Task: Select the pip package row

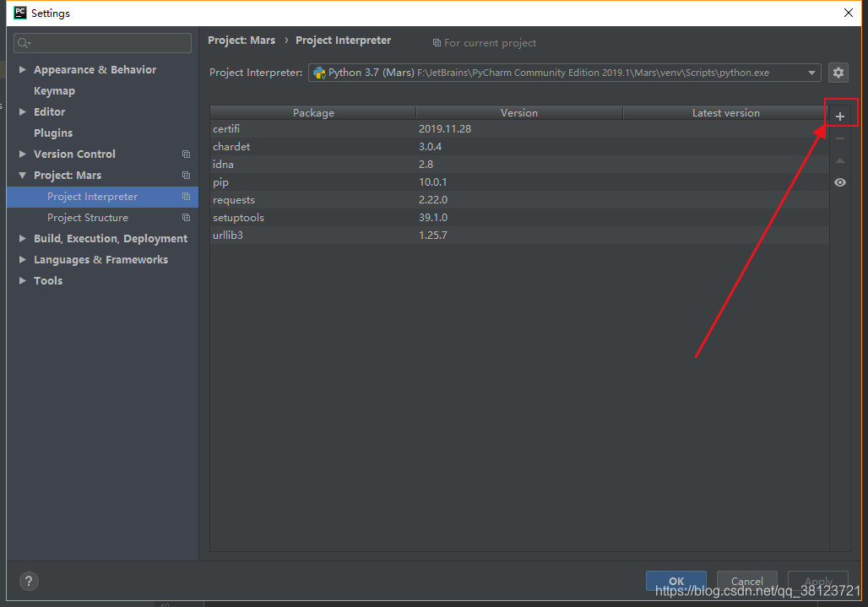Action: click(x=519, y=182)
